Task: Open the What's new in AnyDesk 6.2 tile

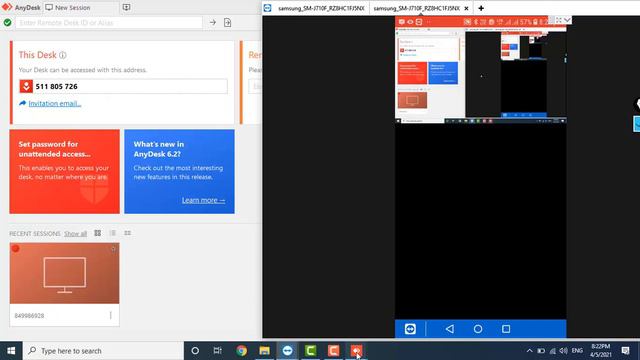Action: coord(179,171)
